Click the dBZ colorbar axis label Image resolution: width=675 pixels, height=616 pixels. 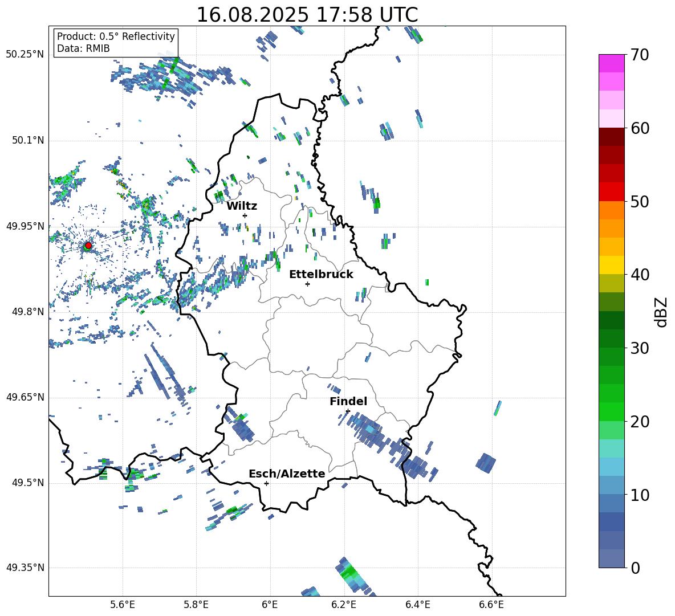pos(661,312)
